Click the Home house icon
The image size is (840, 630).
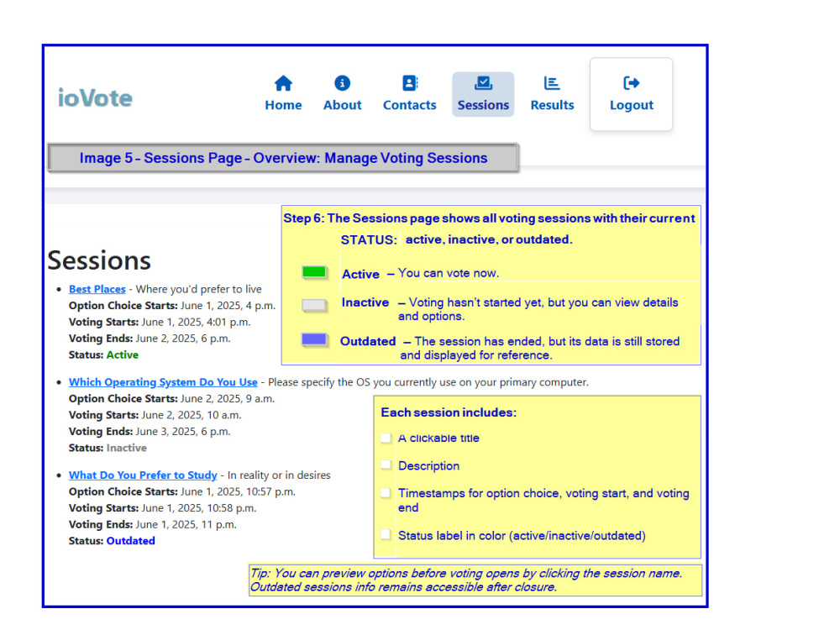(x=283, y=83)
